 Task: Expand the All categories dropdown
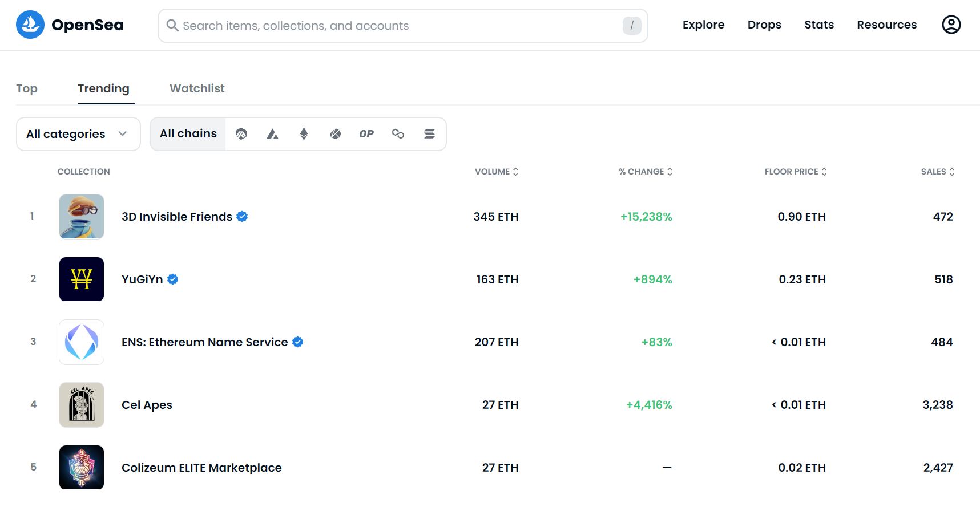pyautogui.click(x=78, y=134)
